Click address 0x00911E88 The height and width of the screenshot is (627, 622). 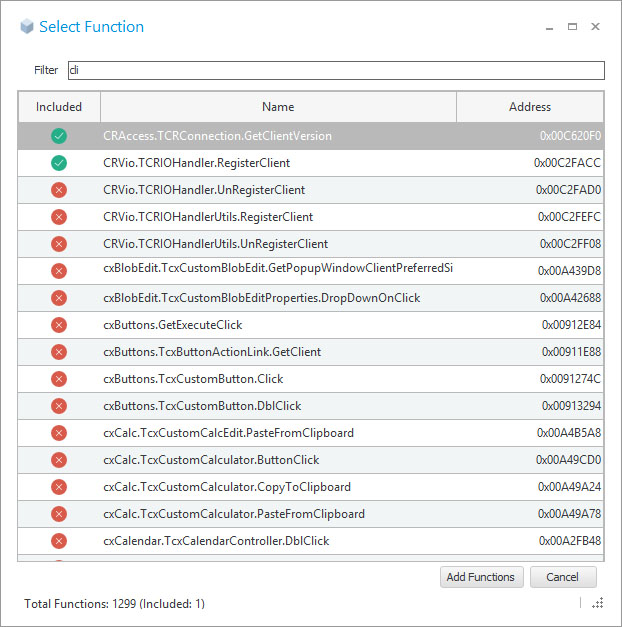571,352
